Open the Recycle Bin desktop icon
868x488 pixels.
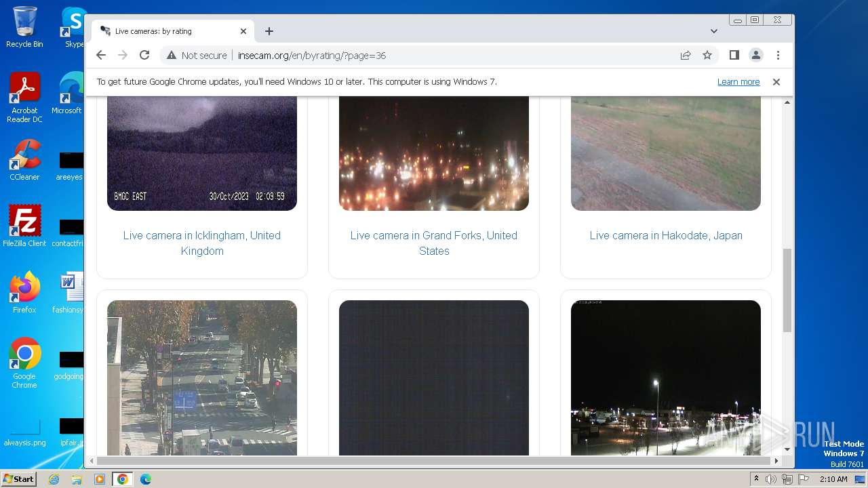pos(24,27)
